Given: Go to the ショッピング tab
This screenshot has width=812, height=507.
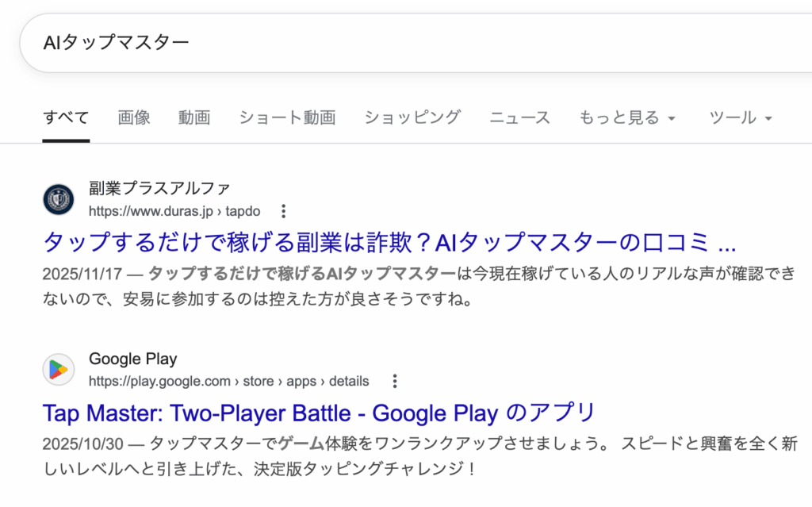Looking at the screenshot, I should coord(412,118).
